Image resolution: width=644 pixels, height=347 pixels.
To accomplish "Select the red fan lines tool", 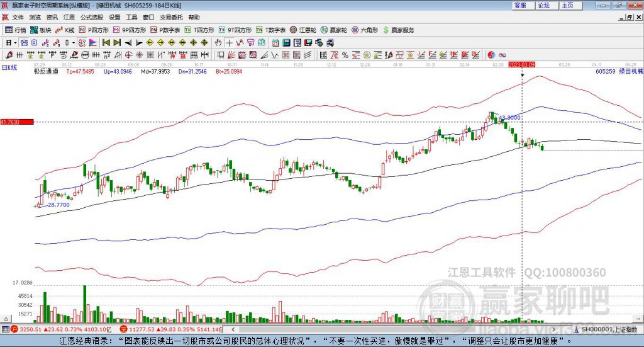I will pos(231,55).
